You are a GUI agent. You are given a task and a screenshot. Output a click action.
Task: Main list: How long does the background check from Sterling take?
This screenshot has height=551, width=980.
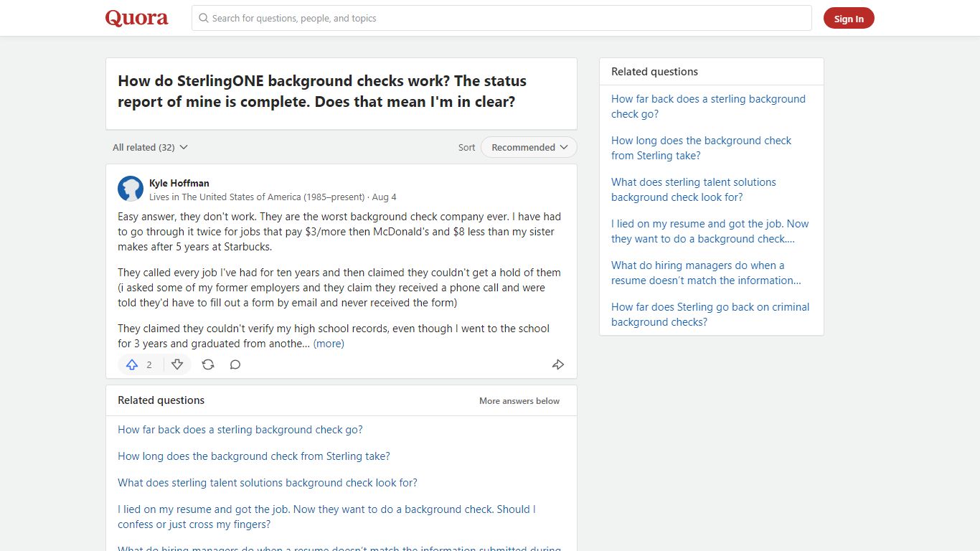tap(254, 456)
